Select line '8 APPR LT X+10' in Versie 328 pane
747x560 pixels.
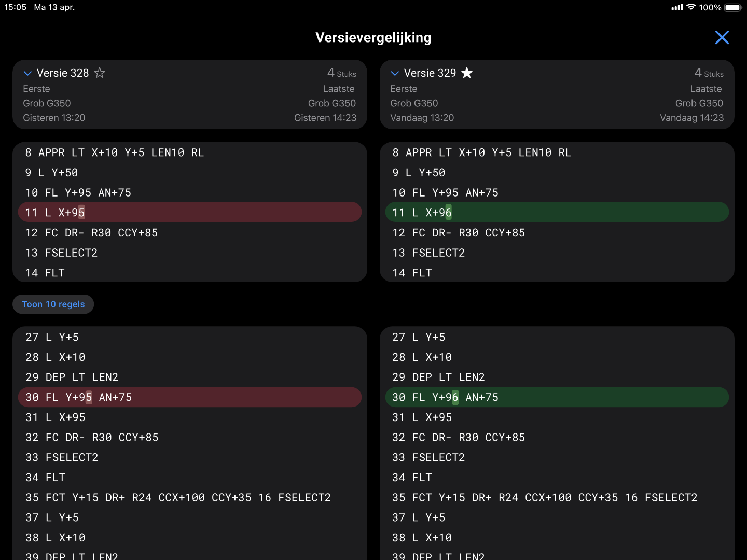[x=190, y=152]
